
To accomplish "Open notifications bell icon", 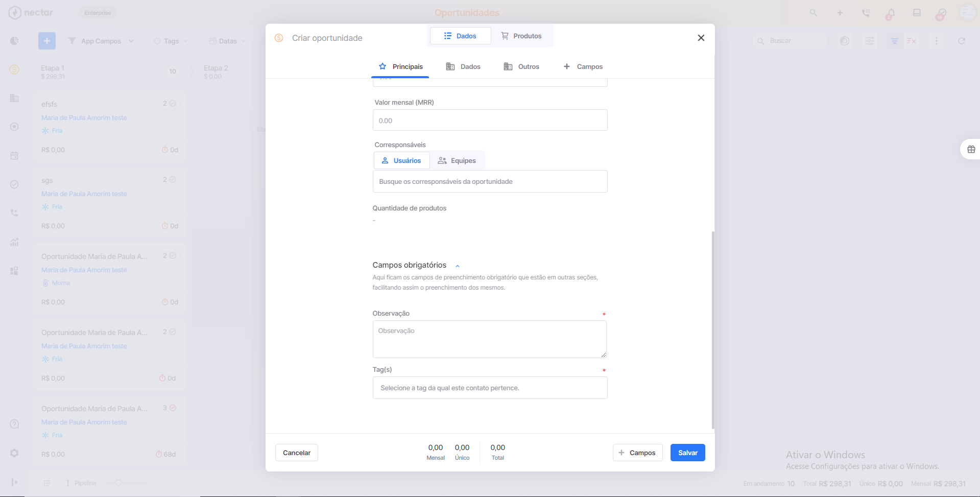I will 891,13.
